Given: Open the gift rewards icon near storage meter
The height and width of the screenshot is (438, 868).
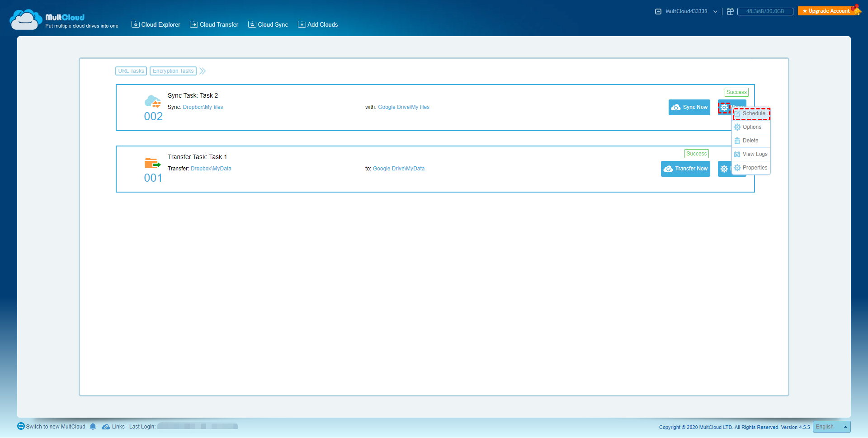Looking at the screenshot, I should [x=730, y=11].
